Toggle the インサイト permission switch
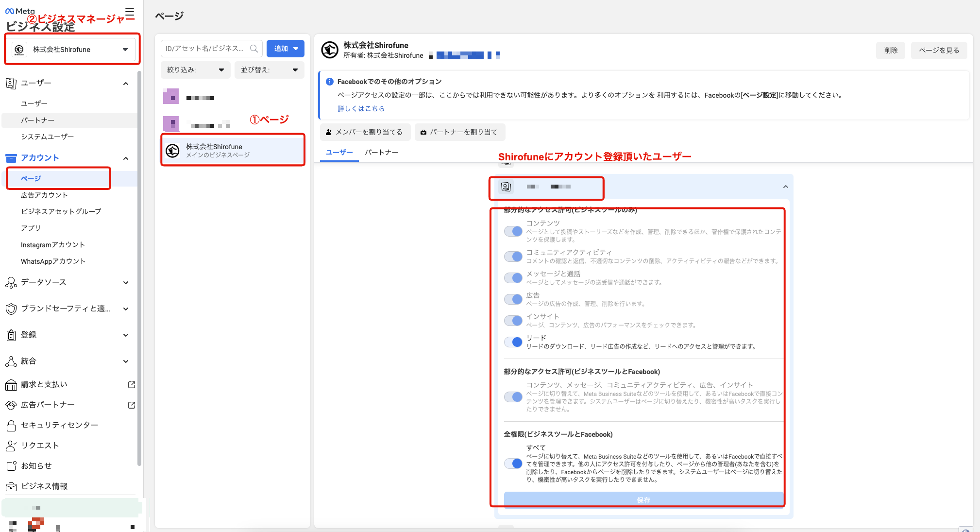The width and height of the screenshot is (980, 532). (513, 320)
